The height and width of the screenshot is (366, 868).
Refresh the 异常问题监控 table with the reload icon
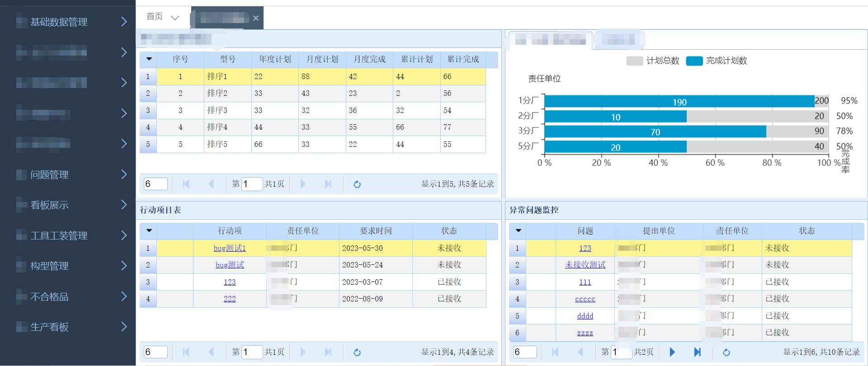pos(726,352)
